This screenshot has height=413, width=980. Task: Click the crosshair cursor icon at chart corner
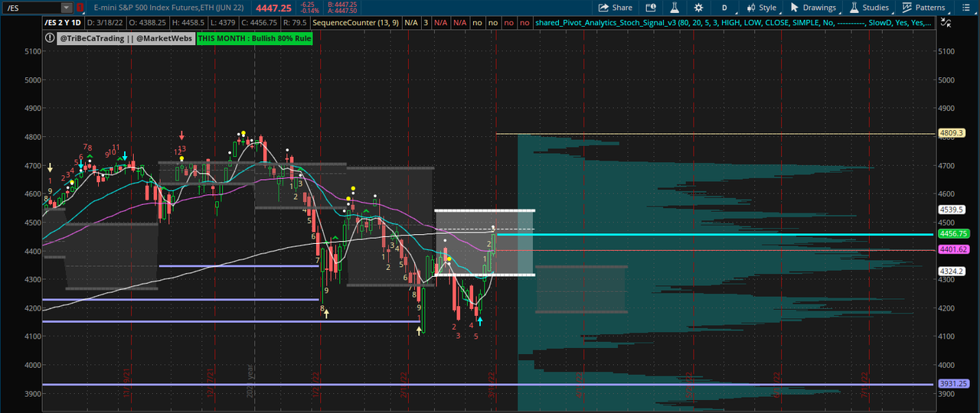[x=946, y=23]
